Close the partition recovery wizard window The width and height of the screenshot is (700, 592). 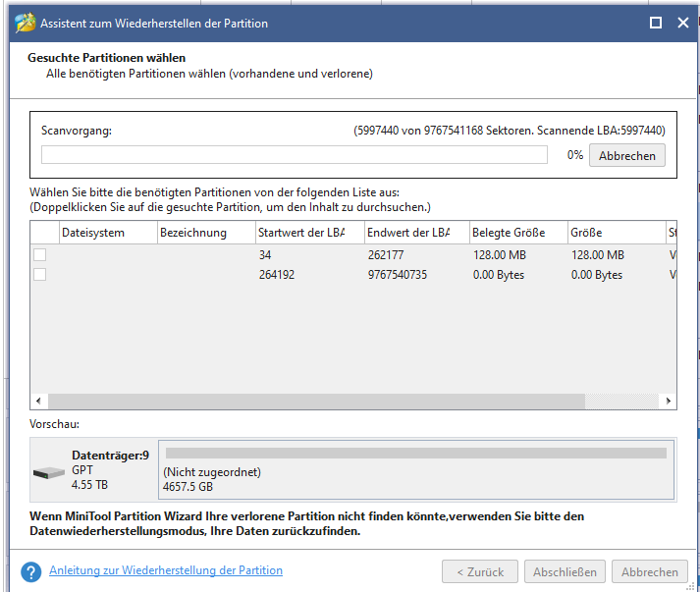pyautogui.click(x=683, y=23)
